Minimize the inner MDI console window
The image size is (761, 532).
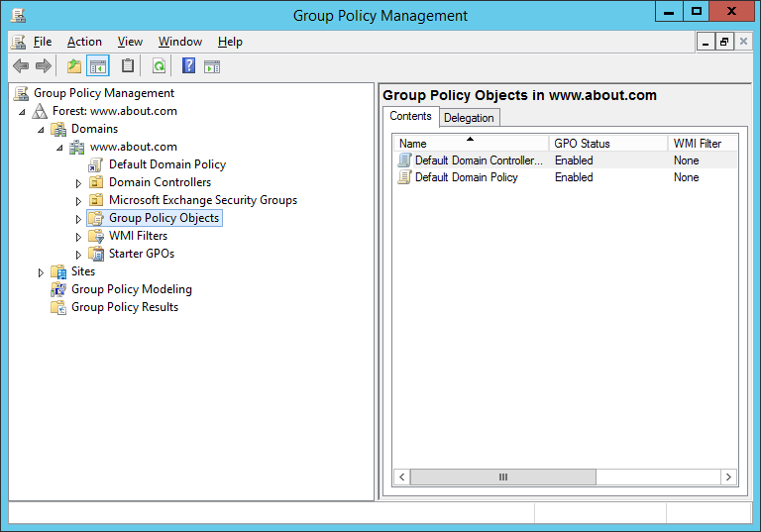(x=706, y=43)
